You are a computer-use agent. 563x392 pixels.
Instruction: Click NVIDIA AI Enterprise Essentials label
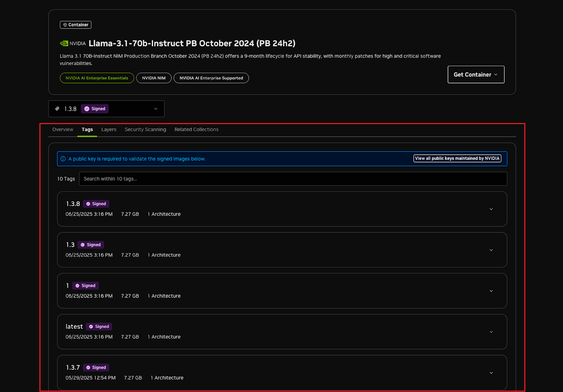(97, 78)
